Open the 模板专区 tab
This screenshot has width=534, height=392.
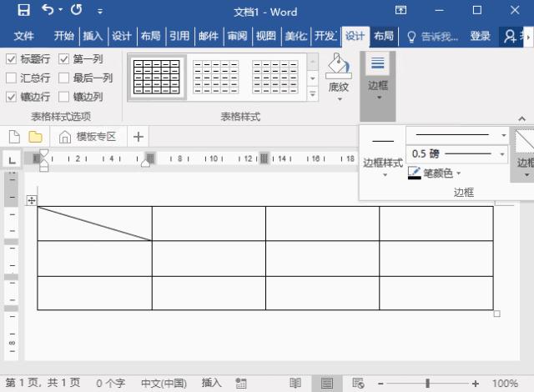pos(88,137)
